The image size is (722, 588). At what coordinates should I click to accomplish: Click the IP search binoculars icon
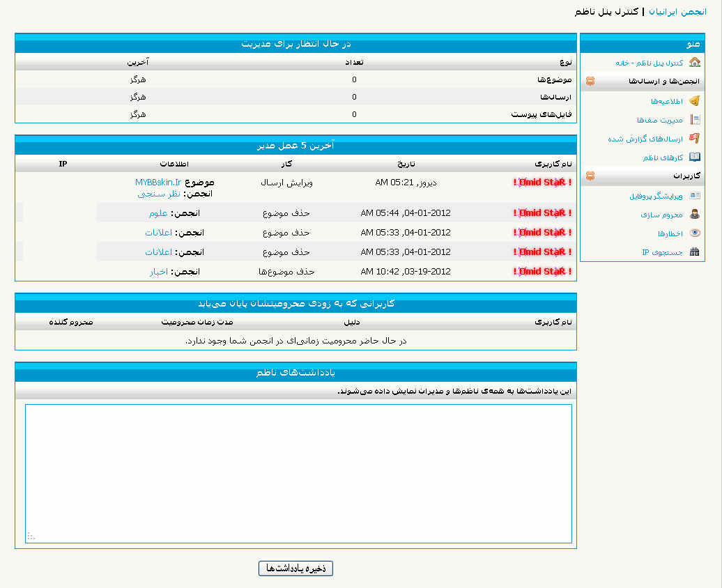(695, 252)
